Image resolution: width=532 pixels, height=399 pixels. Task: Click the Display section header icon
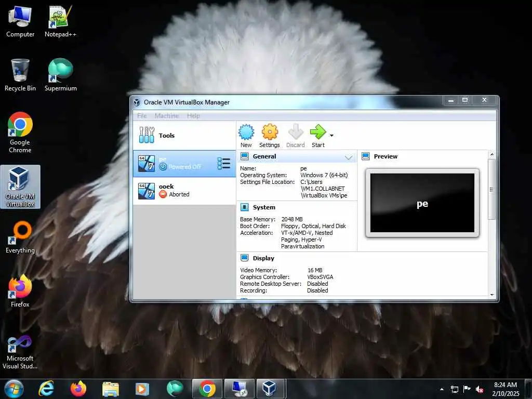click(x=244, y=258)
